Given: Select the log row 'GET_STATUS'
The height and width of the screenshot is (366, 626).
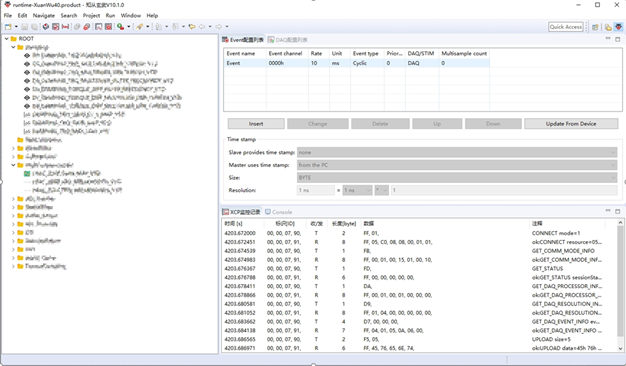Looking at the screenshot, I should click(x=419, y=269).
